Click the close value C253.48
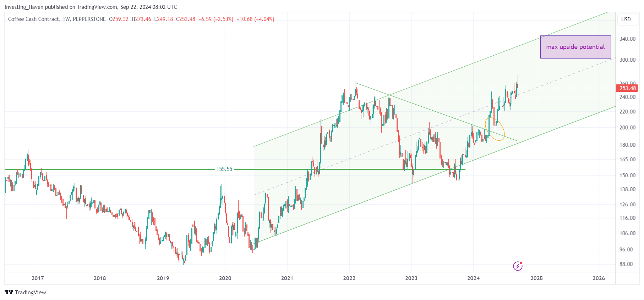 click(x=186, y=19)
